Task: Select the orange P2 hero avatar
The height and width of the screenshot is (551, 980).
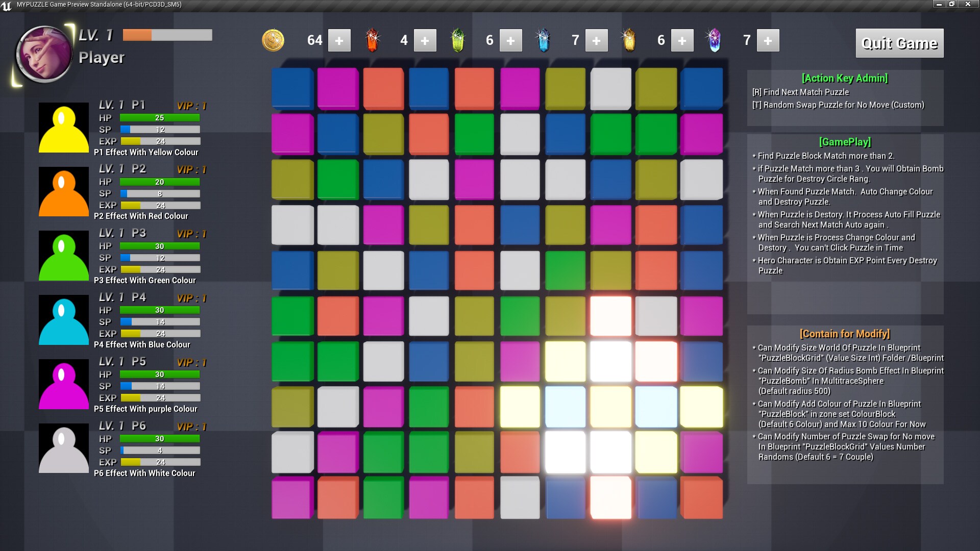Action: coord(64,192)
